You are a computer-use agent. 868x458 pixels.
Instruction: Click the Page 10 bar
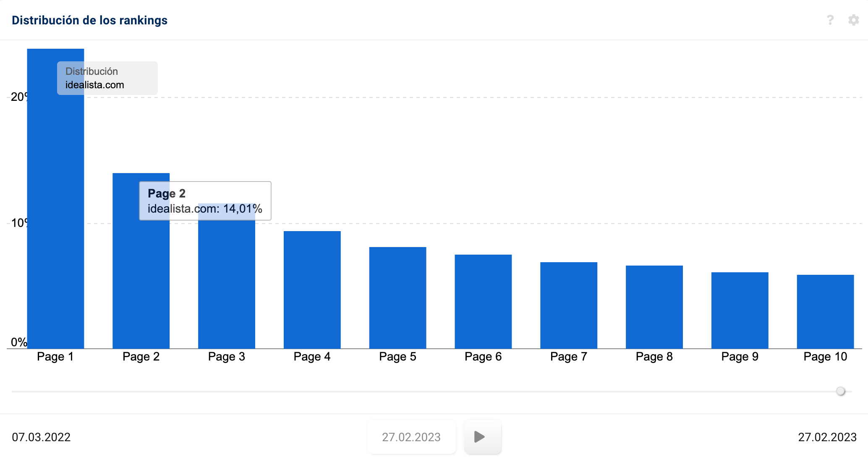(825, 311)
